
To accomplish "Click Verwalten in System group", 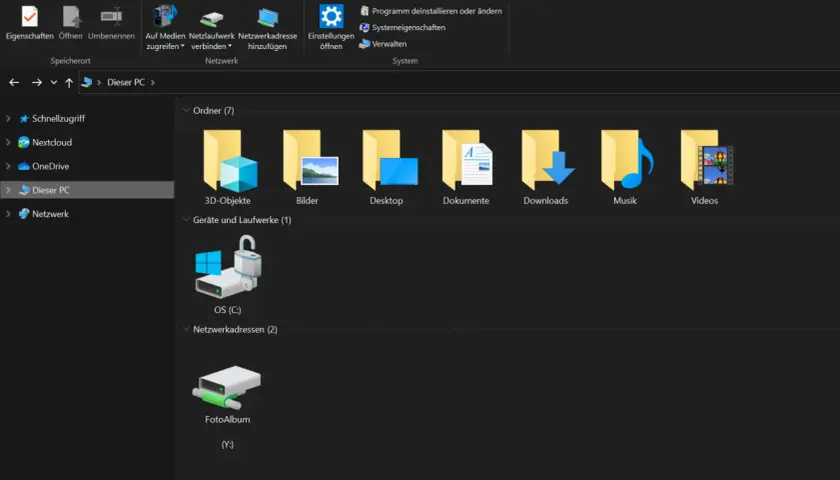I will pyautogui.click(x=383, y=44).
